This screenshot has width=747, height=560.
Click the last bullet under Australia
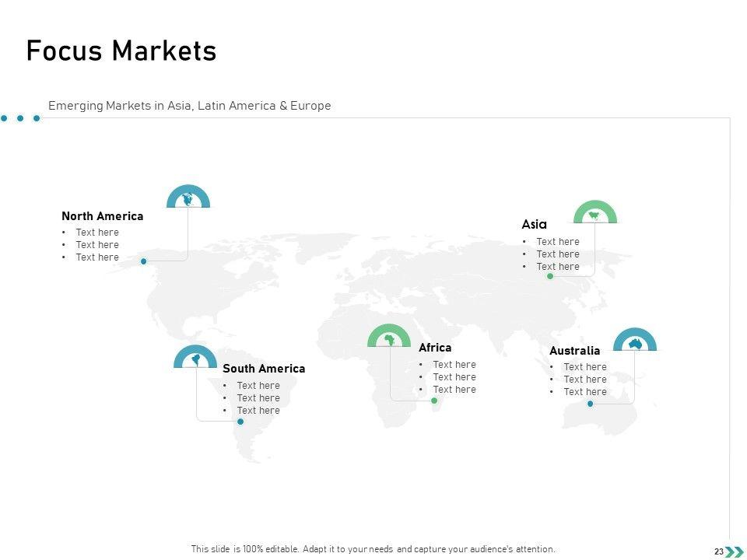(x=584, y=392)
